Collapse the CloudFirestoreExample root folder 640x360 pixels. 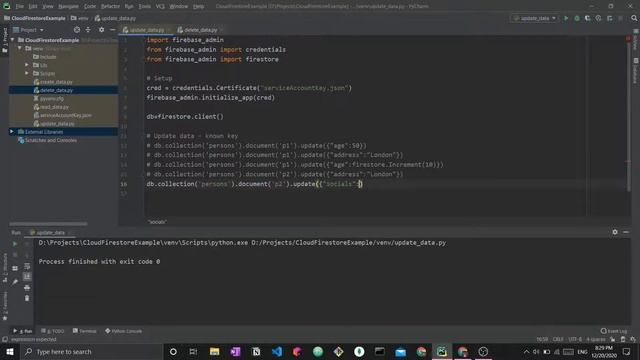click(x=13, y=40)
